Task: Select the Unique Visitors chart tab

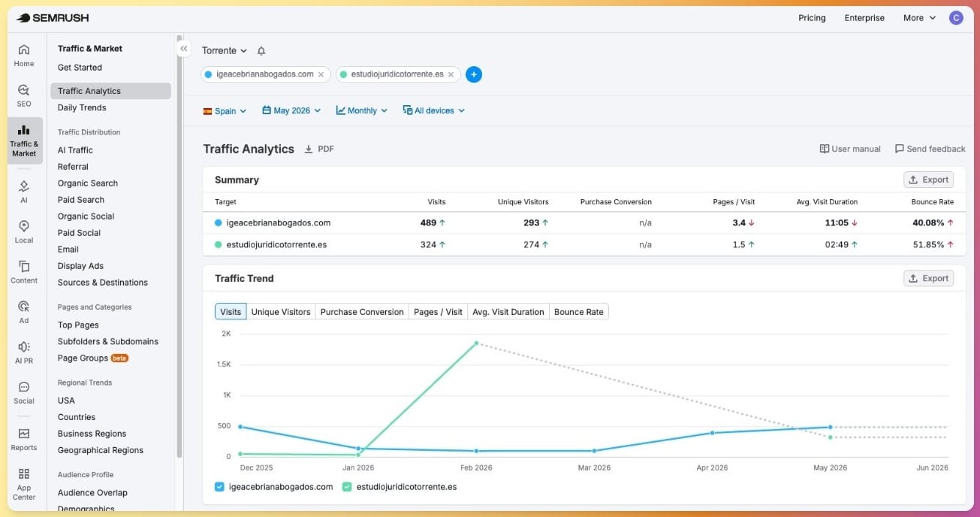Action: (x=281, y=312)
